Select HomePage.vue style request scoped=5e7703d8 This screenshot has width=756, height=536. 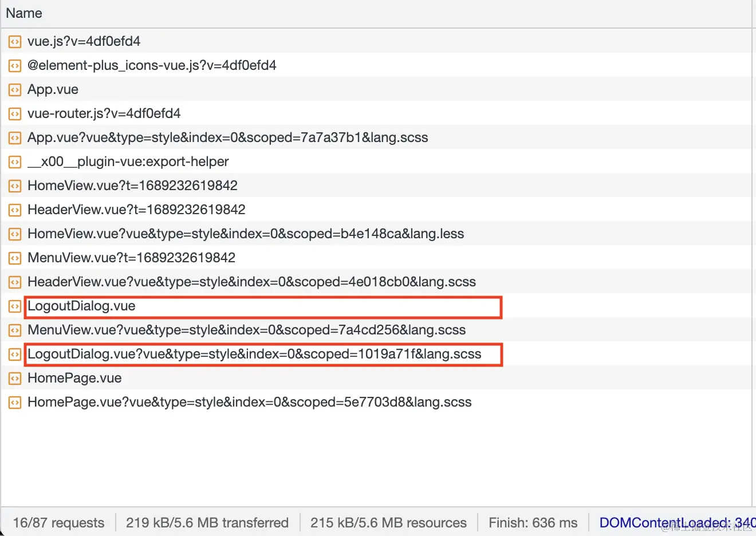pyautogui.click(x=250, y=402)
